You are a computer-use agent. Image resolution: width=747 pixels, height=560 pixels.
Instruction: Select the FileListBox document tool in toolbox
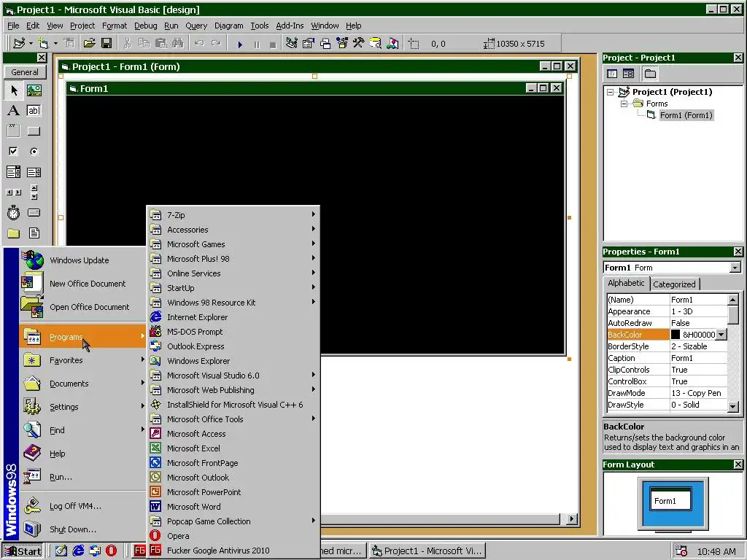click(x=34, y=233)
